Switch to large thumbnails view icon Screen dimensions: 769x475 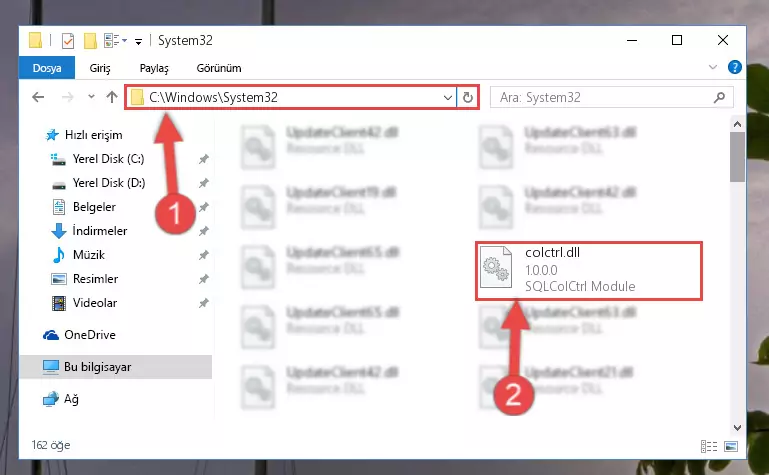[x=731, y=446]
